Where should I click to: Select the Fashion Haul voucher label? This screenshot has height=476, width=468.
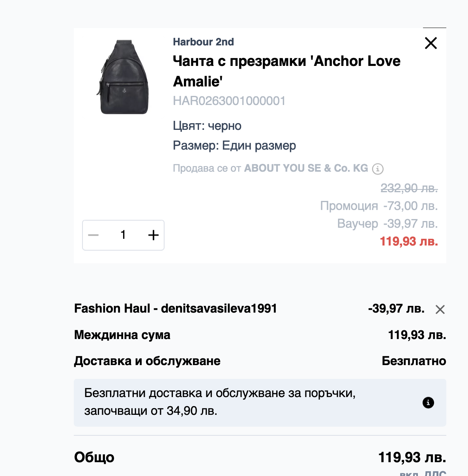(x=176, y=308)
